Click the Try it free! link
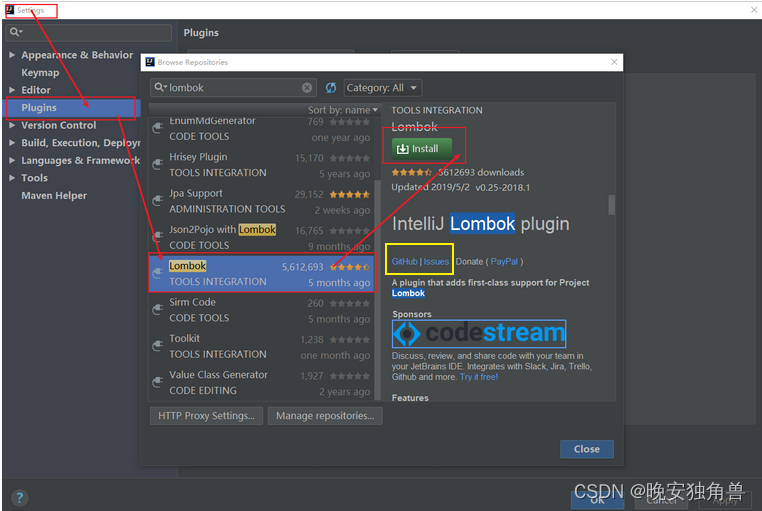 pyautogui.click(x=479, y=377)
